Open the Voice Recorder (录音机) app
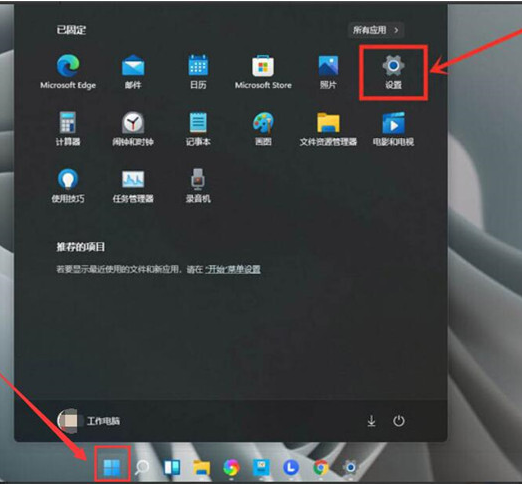Viewport: 522px width, 484px height. coord(198,186)
